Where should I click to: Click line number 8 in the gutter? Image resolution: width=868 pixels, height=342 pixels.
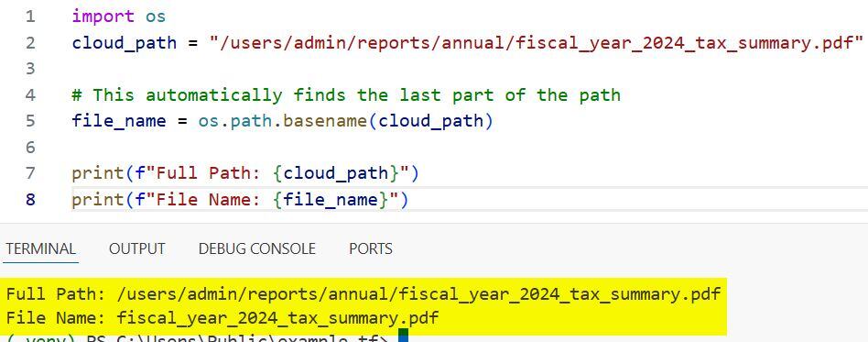(30, 199)
